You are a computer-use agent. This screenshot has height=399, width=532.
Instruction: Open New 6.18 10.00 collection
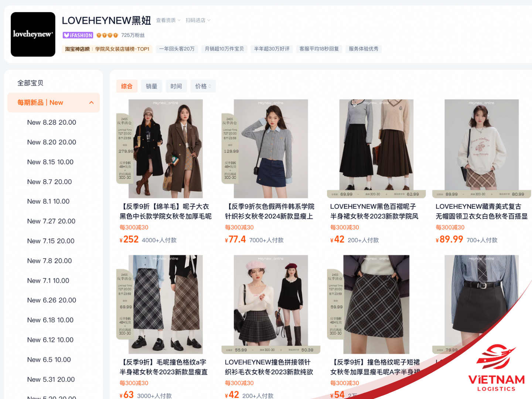(50, 320)
